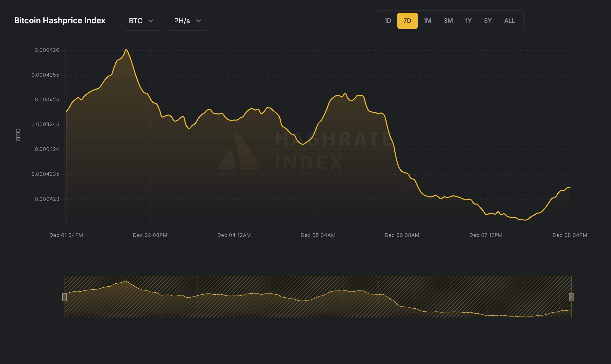Switch to the 1M time range

(x=427, y=20)
